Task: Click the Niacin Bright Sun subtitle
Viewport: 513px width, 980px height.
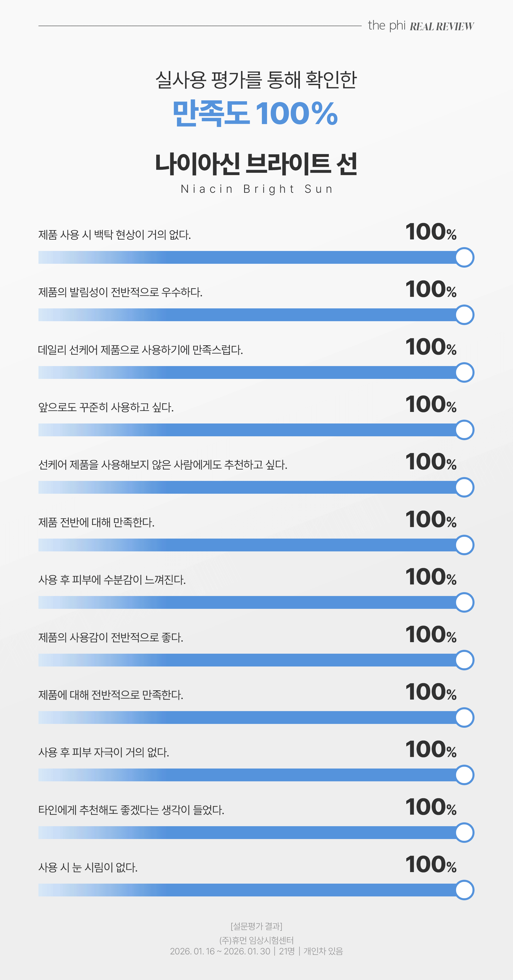Action: pyautogui.click(x=256, y=189)
